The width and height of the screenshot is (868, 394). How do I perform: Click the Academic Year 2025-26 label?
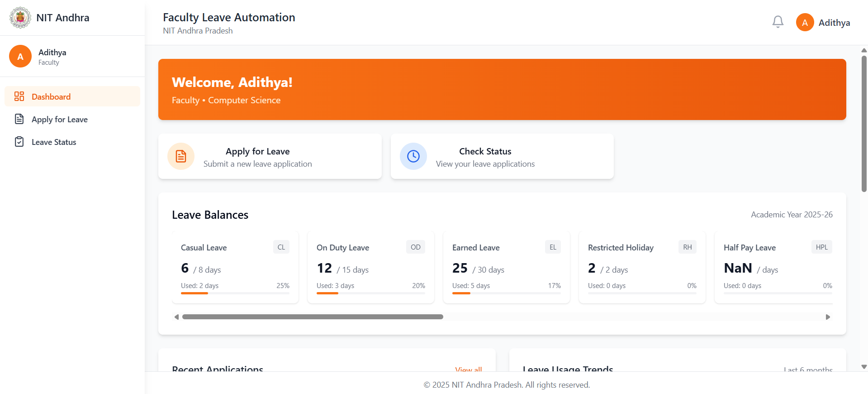click(792, 215)
